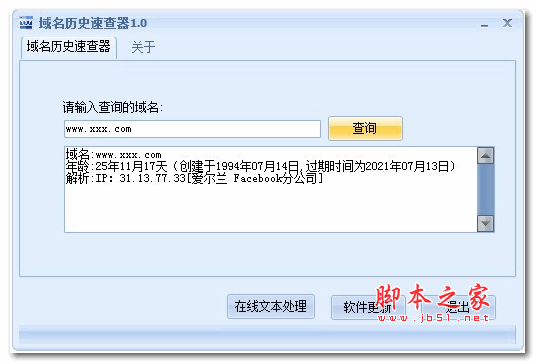Click the scrollbar track in the results box
The image size is (536, 364).
coord(485,190)
